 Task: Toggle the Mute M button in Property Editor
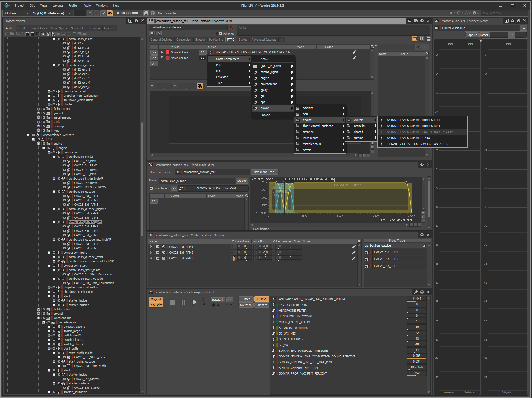coord(152,33)
